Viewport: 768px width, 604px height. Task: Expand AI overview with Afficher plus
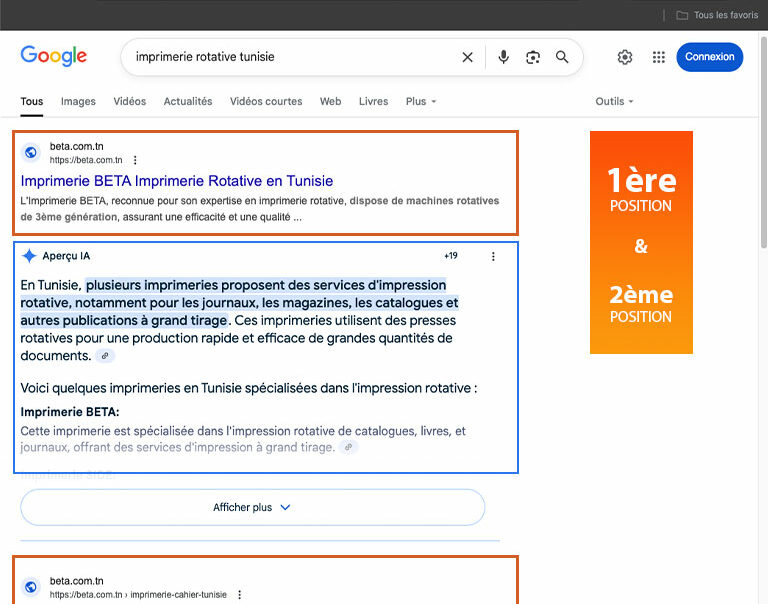tap(252, 507)
